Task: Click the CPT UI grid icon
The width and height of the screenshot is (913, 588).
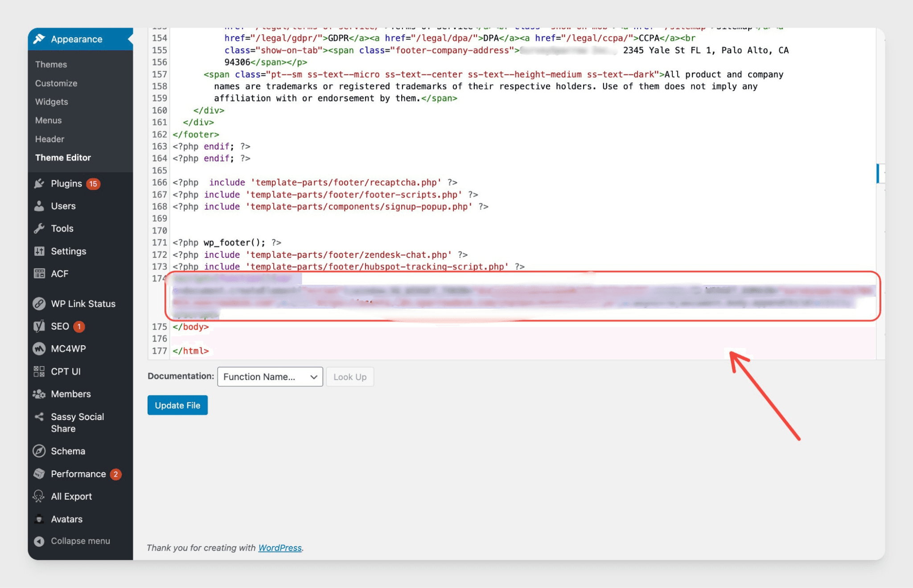Action: pos(39,372)
